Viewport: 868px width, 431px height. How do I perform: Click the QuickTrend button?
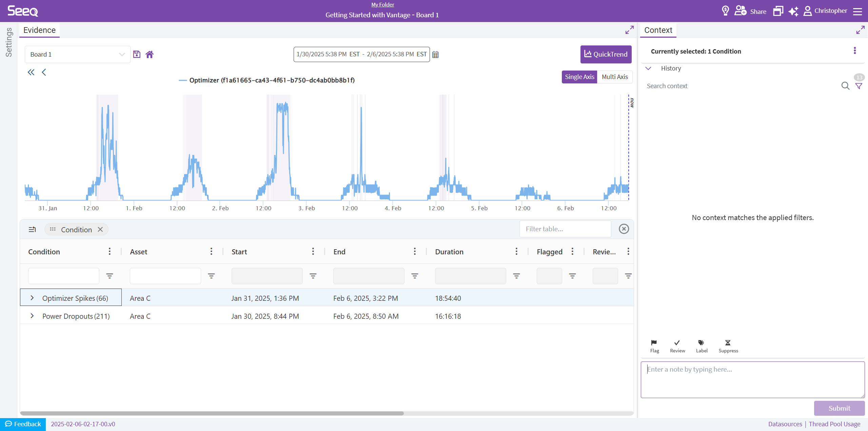pos(606,54)
